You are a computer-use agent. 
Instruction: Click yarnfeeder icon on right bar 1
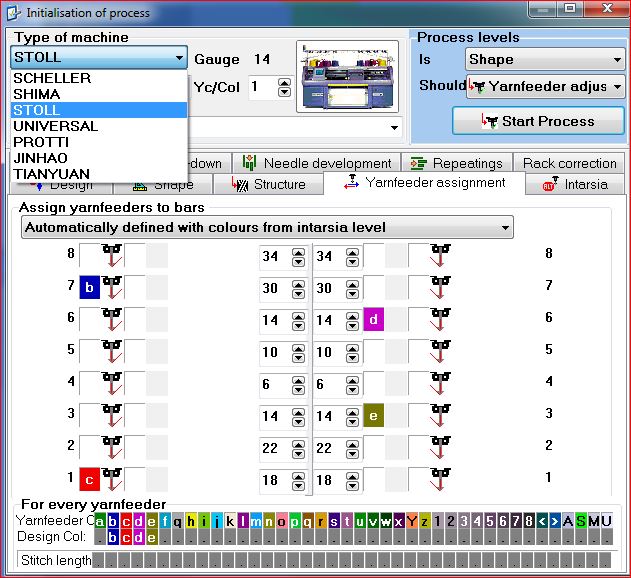click(x=441, y=480)
